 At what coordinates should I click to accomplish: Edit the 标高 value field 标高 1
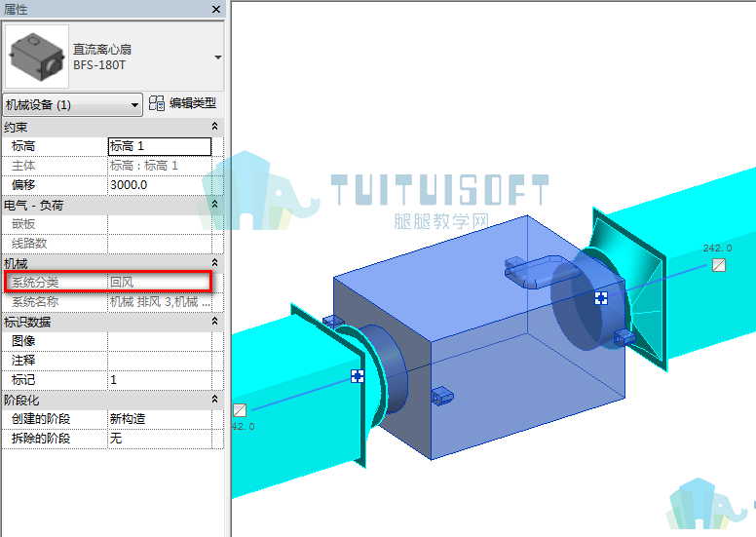160,146
